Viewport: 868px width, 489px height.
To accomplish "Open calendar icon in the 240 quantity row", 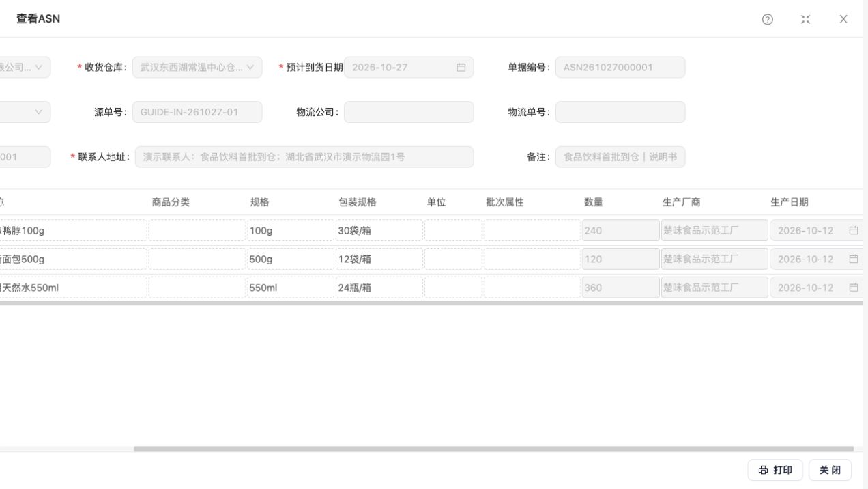I will (854, 231).
